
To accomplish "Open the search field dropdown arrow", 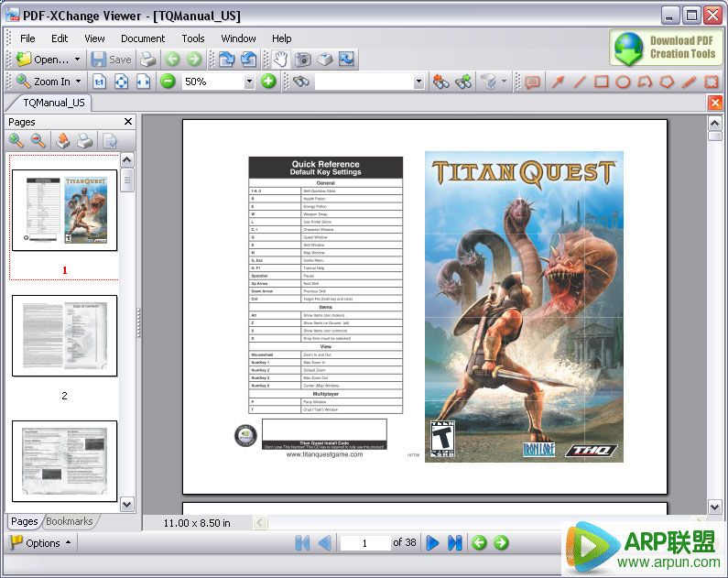I will (418, 82).
